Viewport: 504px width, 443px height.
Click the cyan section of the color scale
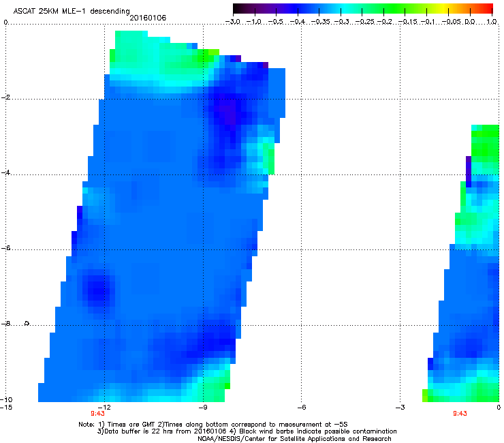(344, 8)
